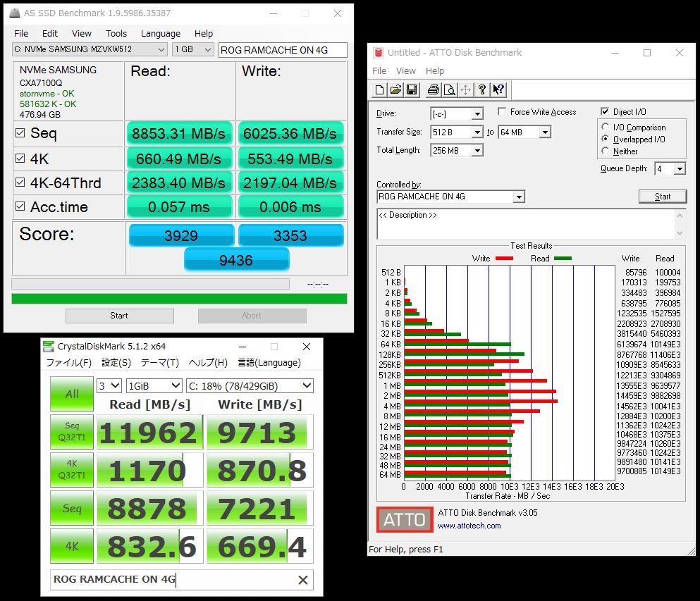The height and width of the screenshot is (601, 700).
Task: Click the Open folder icon in ATTO toolbar
Action: pyautogui.click(x=395, y=89)
